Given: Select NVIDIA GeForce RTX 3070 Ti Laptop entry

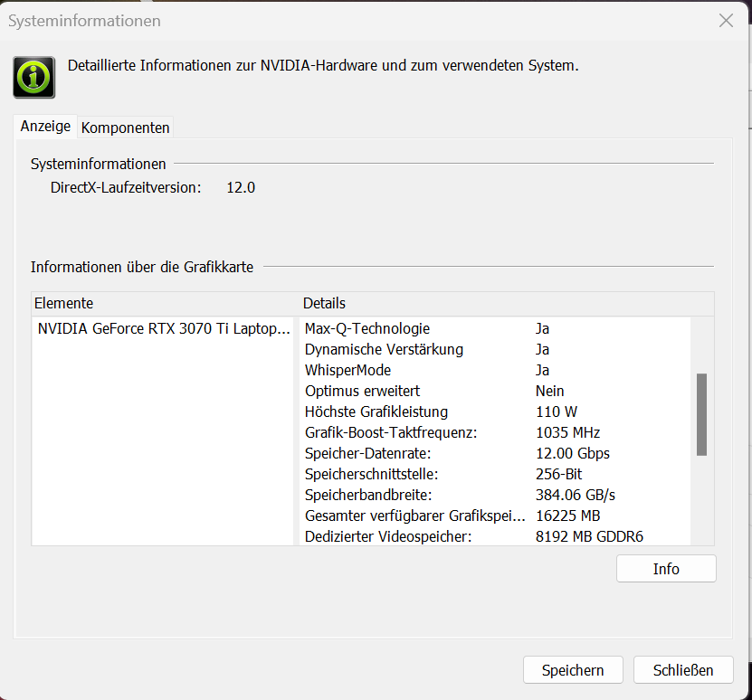Looking at the screenshot, I should [164, 328].
